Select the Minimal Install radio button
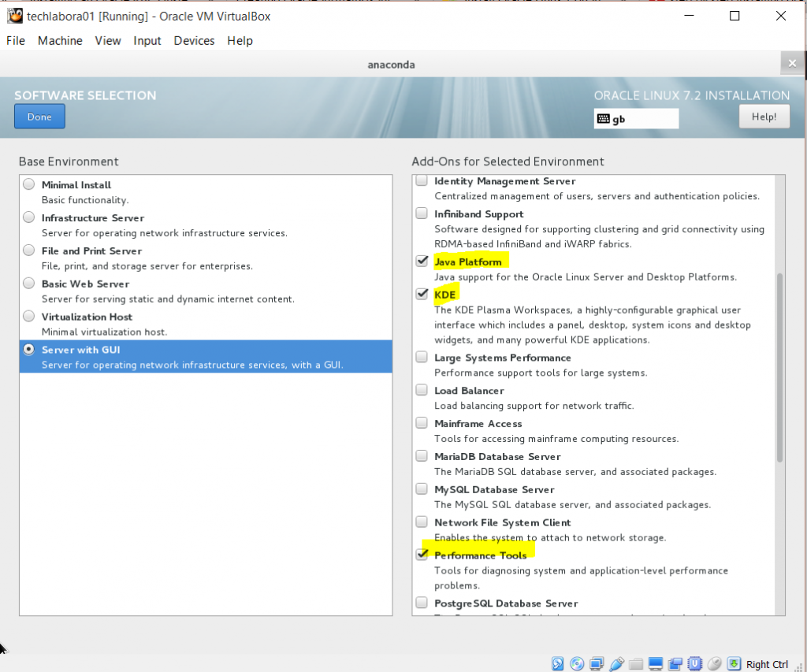Viewport: 807px width, 672px height. click(29, 184)
